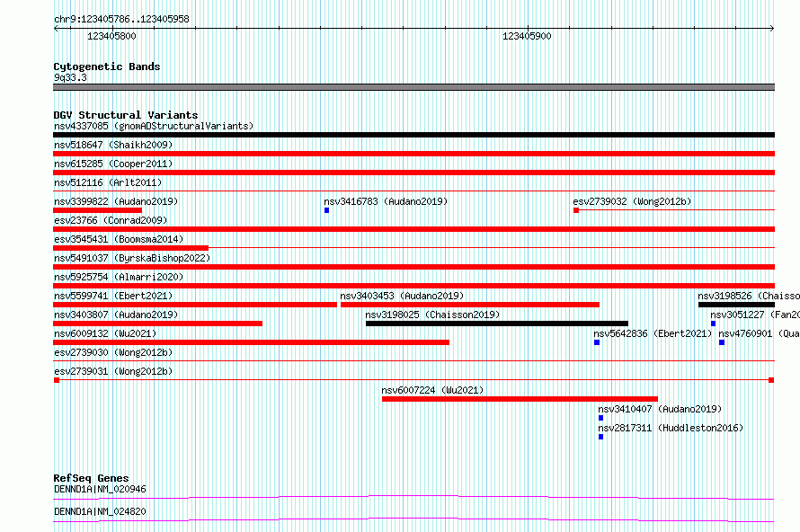The image size is (800, 532).
Task: Open DENND1A|NM_020946 gene label
Action: click(100, 489)
